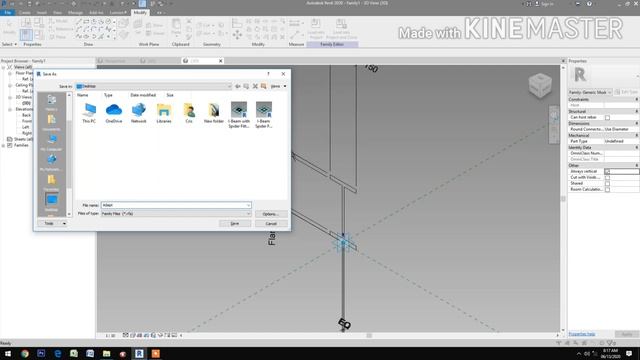Click the Cancel button in Save As

coord(271,223)
